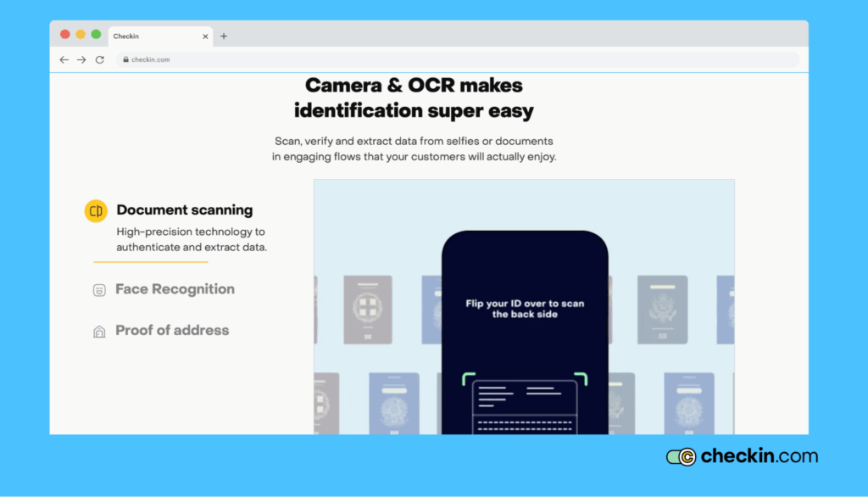Click the checkin.com address bar
The height and width of the screenshot is (497, 868).
[458, 59]
